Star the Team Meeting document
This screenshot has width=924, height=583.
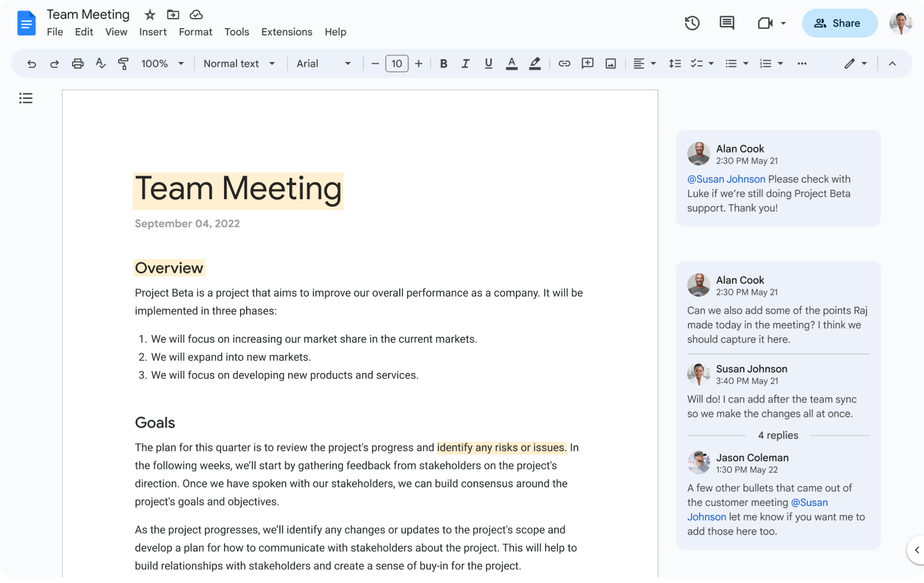click(150, 15)
